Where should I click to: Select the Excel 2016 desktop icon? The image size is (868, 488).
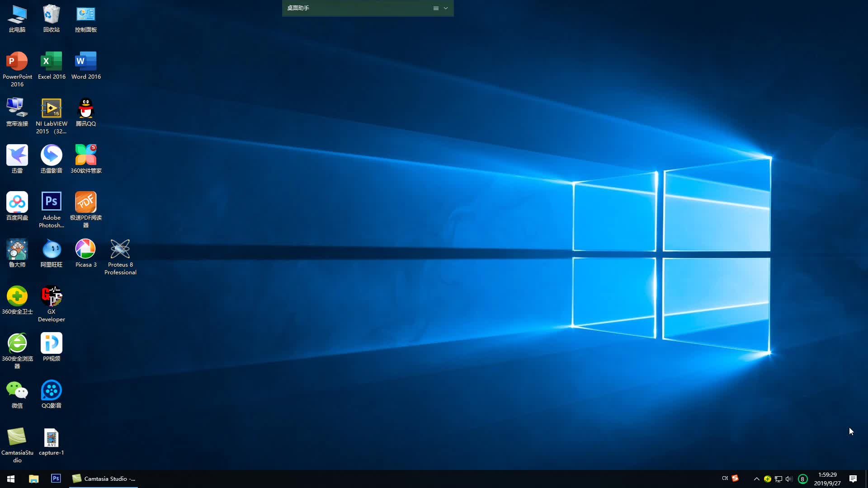tap(52, 66)
